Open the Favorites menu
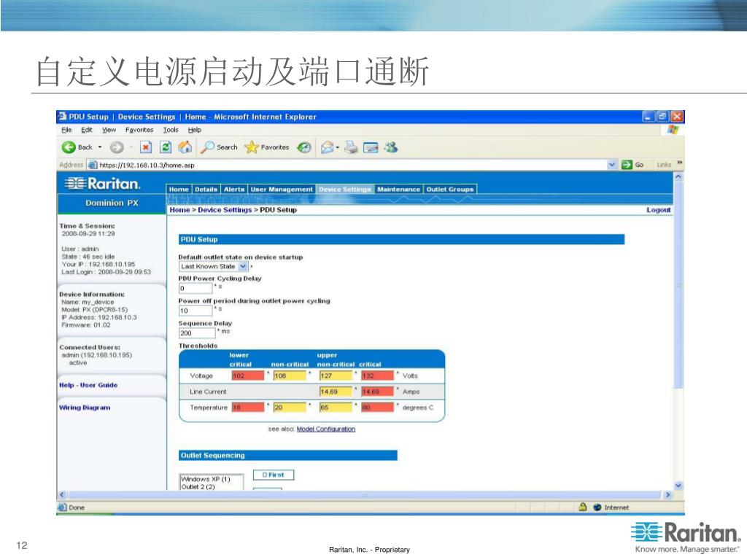Image resolution: width=747 pixels, height=560 pixels. point(139,130)
